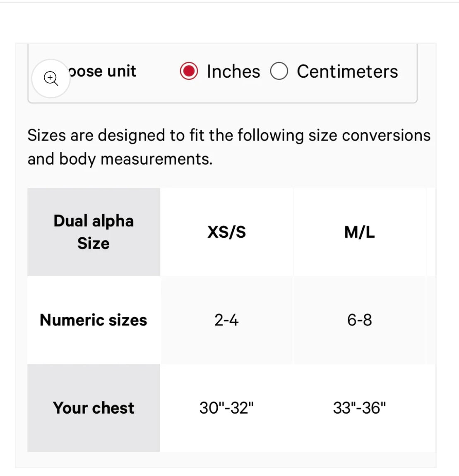
Task: Select the M/L column header
Action: pos(359,232)
